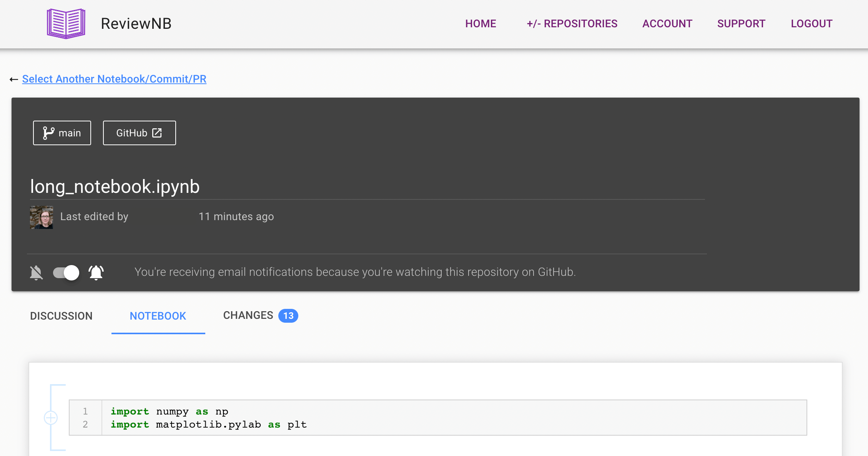The width and height of the screenshot is (868, 456).
Task: Click the ringing bell icon
Action: pyautogui.click(x=96, y=272)
